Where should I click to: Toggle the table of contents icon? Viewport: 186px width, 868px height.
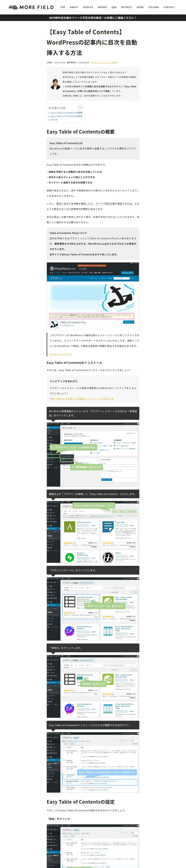[80, 107]
